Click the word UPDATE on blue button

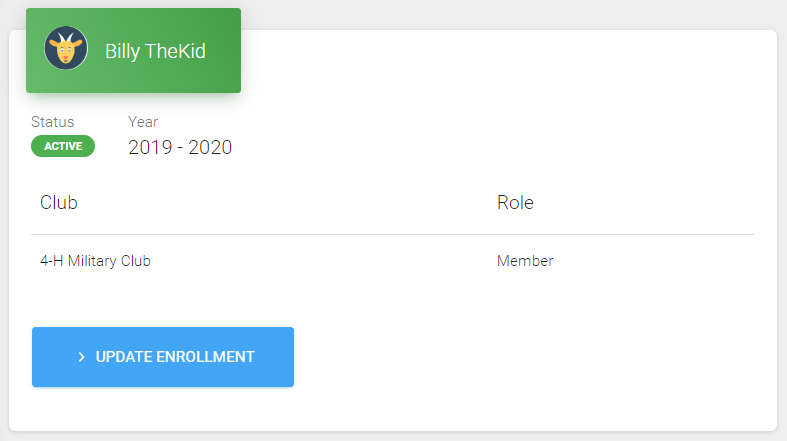(123, 357)
